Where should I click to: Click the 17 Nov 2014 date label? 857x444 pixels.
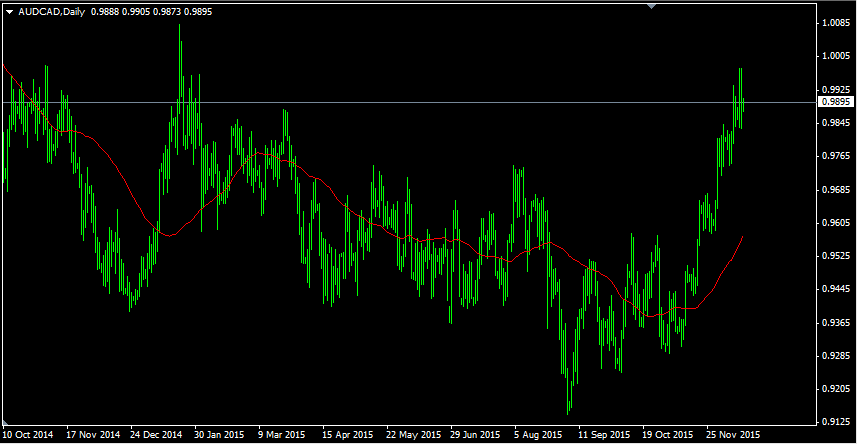93,435
